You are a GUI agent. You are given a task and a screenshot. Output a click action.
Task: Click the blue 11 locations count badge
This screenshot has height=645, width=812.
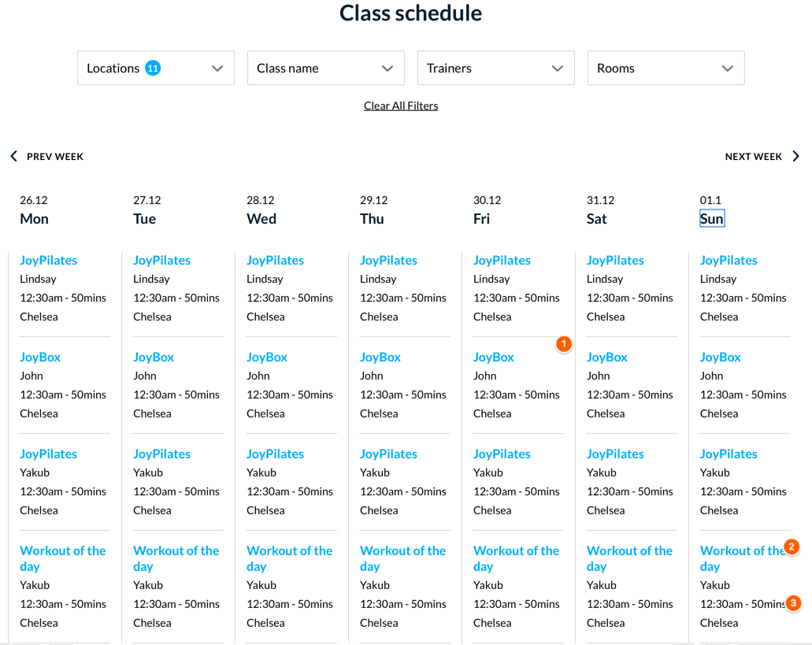pos(153,69)
